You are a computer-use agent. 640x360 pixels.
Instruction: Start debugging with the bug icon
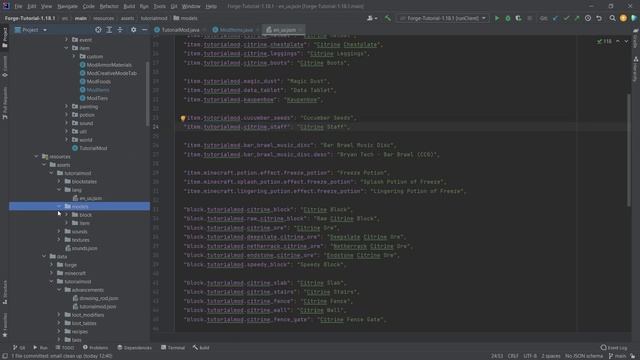(x=508, y=18)
